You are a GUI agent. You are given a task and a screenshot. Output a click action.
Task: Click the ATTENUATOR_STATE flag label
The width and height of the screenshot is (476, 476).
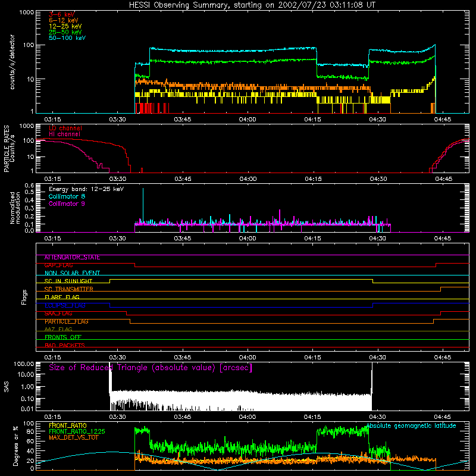72,258
